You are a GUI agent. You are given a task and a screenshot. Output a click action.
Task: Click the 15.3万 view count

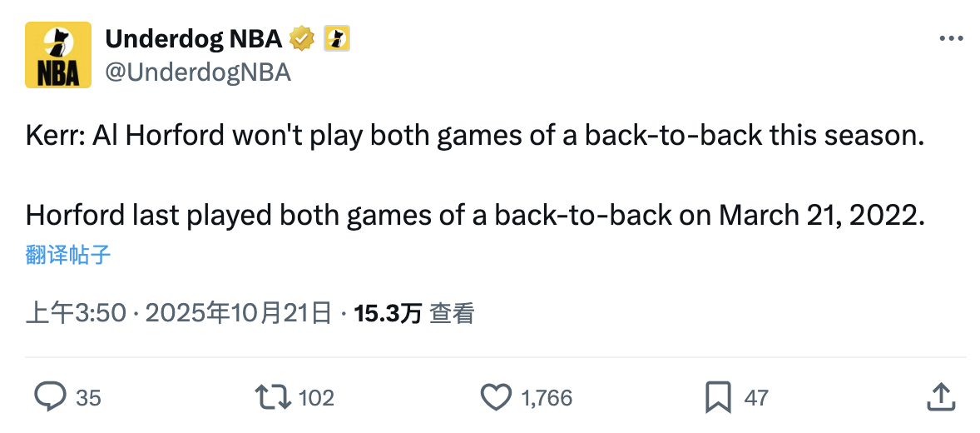tap(388, 313)
